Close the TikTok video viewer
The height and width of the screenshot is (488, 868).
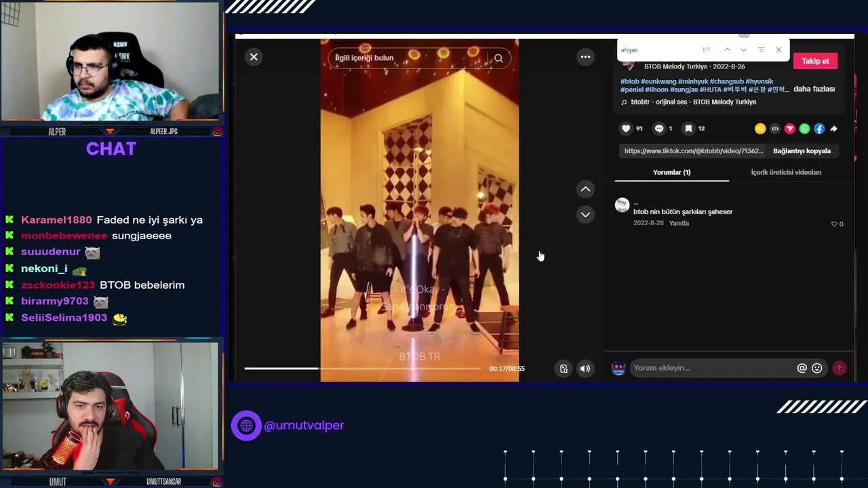click(254, 57)
